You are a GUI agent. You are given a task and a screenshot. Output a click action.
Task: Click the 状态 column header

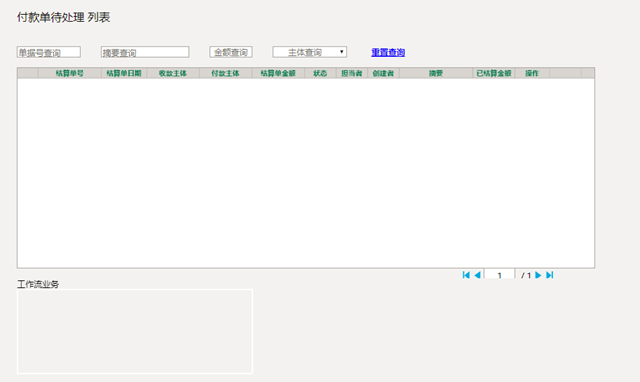pos(320,73)
